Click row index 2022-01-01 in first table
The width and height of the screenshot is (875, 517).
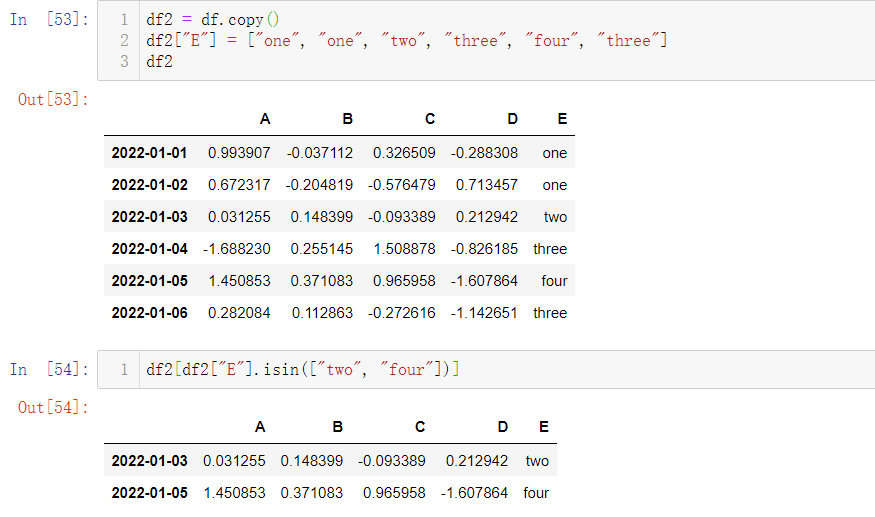coord(150,153)
